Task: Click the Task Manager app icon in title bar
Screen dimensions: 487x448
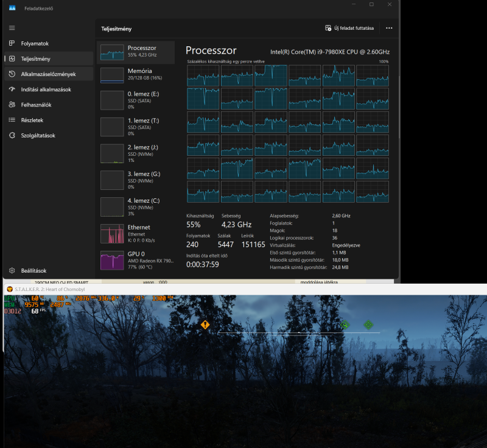Action: click(12, 8)
